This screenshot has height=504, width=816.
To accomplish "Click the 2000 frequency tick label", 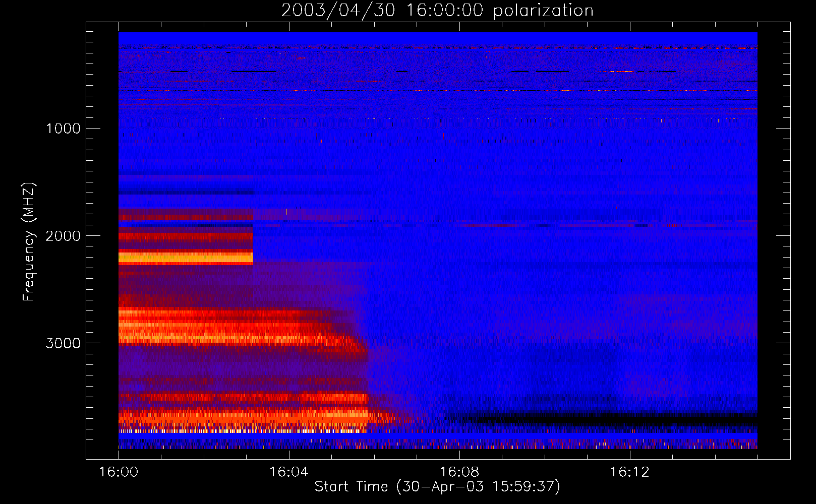I will coord(64,236).
